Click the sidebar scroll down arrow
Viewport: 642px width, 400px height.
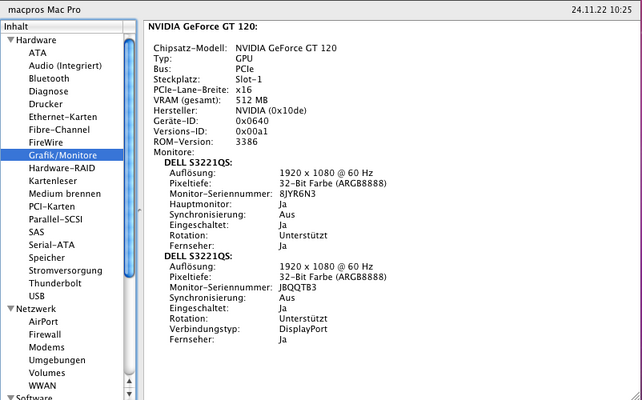(129, 394)
